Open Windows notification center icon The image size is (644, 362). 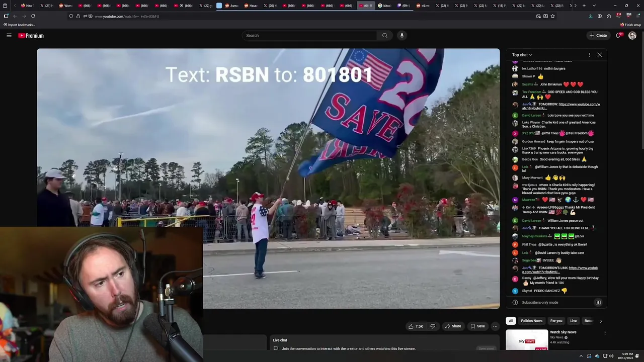(x=637, y=356)
